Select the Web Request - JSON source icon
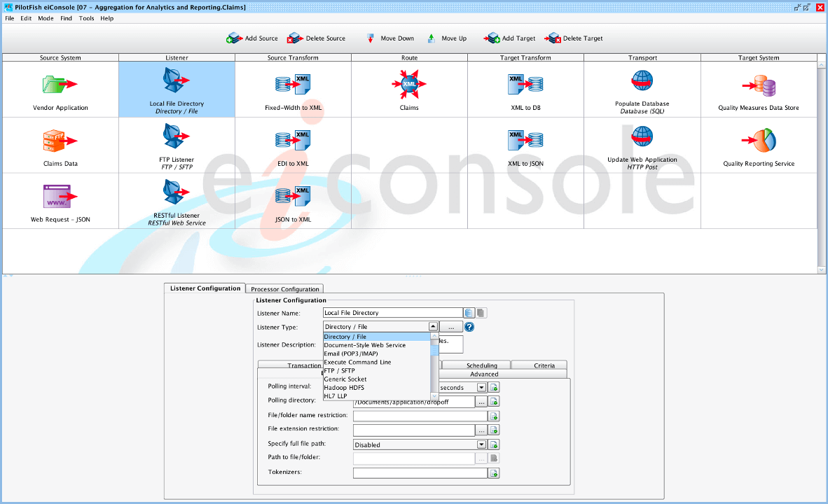Viewport: 828px width, 504px height. click(60, 196)
